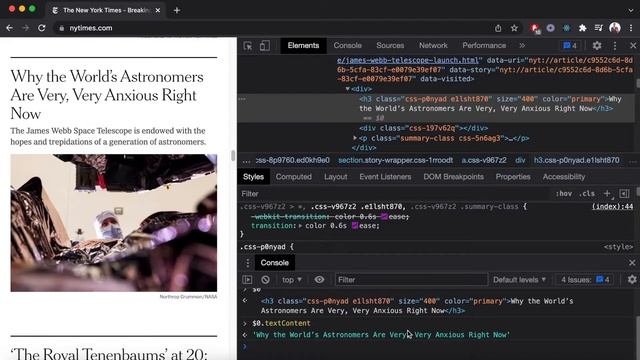640x360 pixels.
Task: Create a live expression with the eye icon
Action: click(319, 280)
